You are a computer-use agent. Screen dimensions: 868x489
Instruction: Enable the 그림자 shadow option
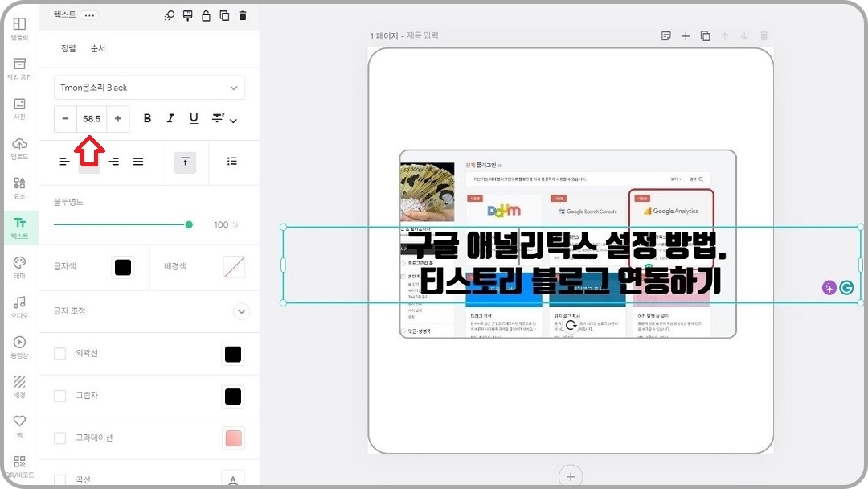click(x=58, y=396)
